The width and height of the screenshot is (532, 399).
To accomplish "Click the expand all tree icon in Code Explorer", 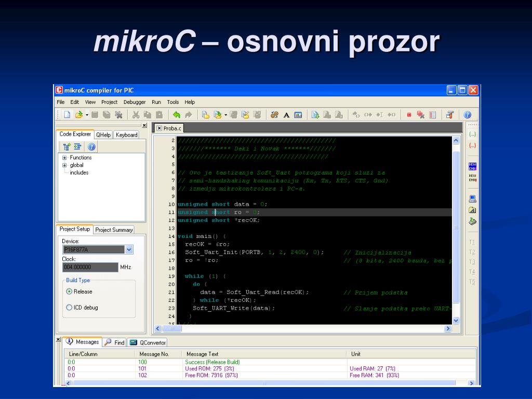I will [x=66, y=147].
